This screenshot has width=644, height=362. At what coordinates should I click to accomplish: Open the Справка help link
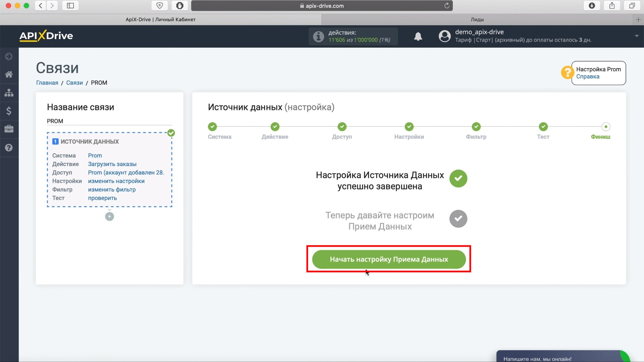[588, 76]
